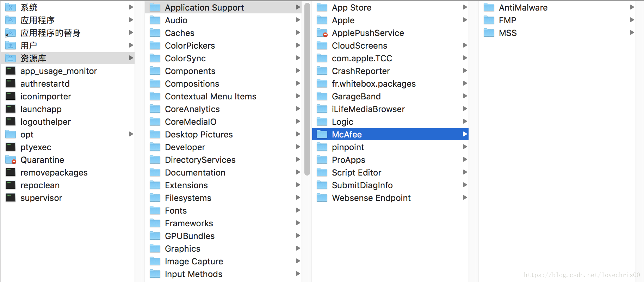Expand the AntiMalware folder arrow
Viewport: 644px width, 282px height.
click(632, 7)
